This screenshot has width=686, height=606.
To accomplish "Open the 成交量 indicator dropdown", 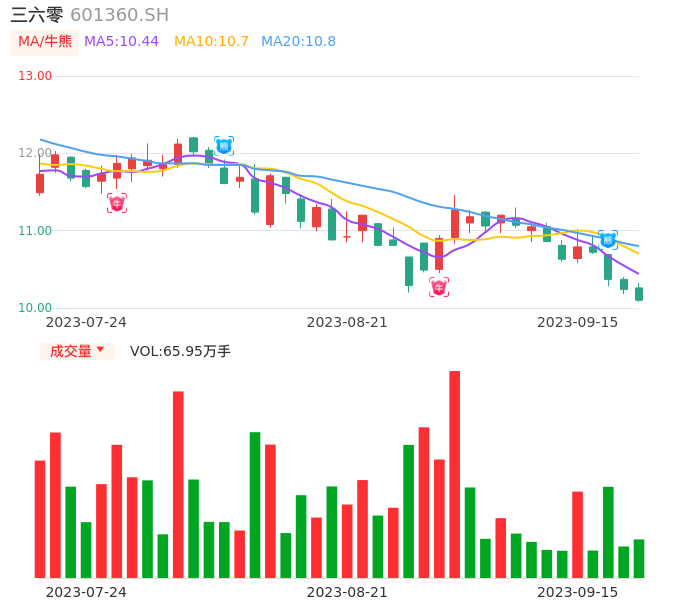I will coord(77,351).
